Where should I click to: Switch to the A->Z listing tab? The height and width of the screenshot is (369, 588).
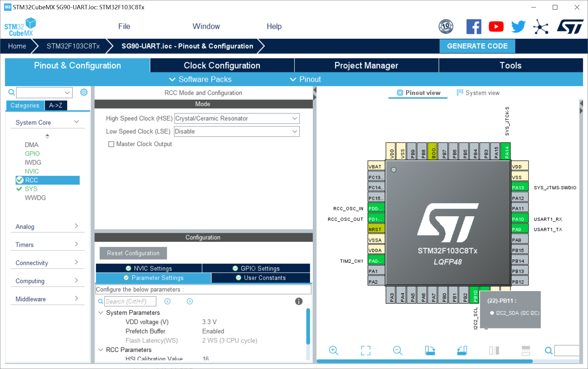click(56, 105)
